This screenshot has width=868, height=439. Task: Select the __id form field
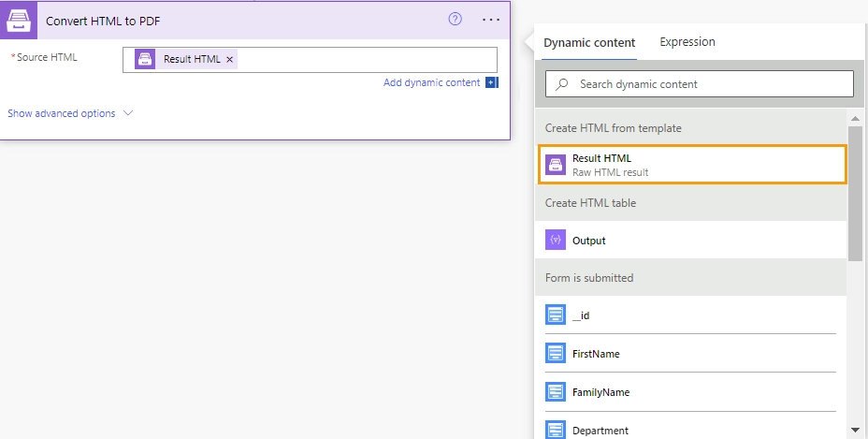(691, 315)
